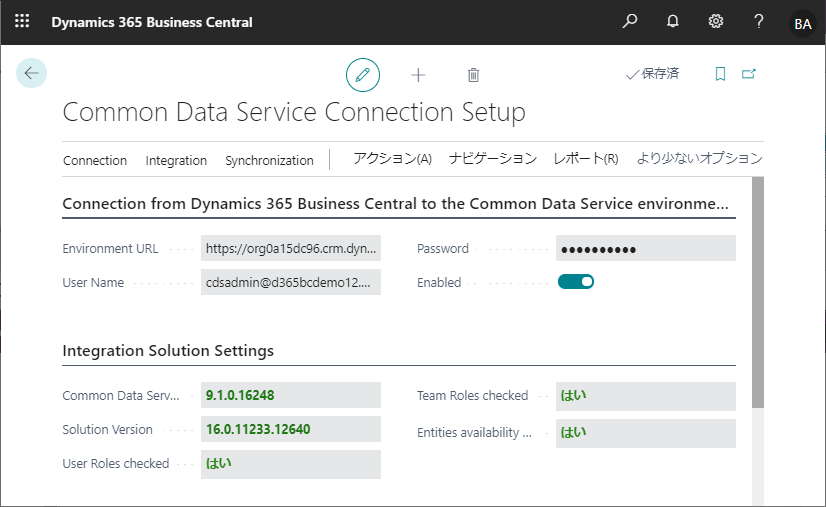Click the User Name field

point(291,282)
